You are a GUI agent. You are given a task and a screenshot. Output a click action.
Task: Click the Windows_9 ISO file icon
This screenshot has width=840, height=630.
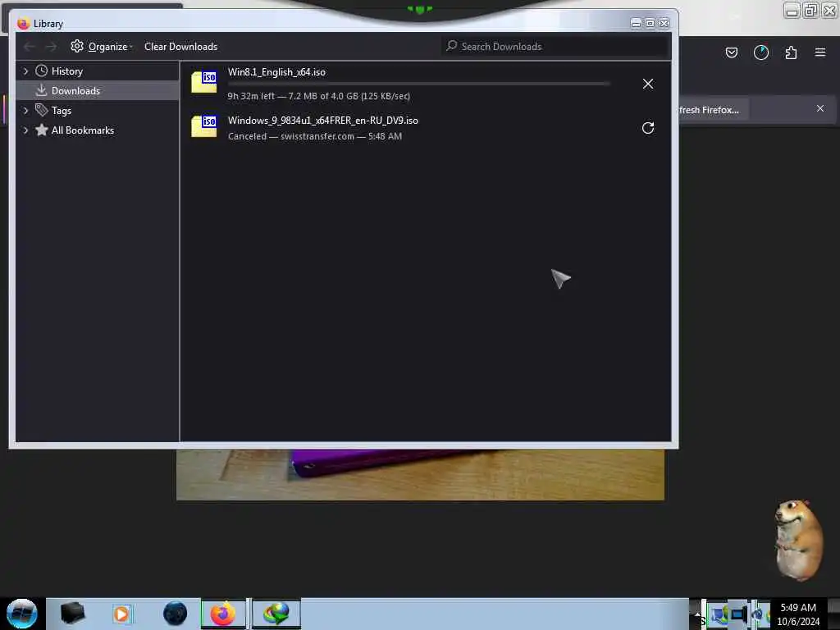tap(204, 126)
